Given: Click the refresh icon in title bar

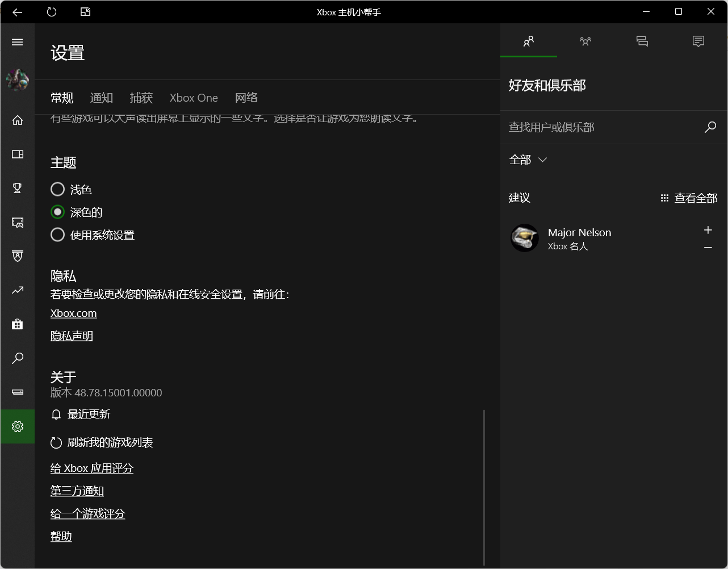Looking at the screenshot, I should click(x=52, y=12).
